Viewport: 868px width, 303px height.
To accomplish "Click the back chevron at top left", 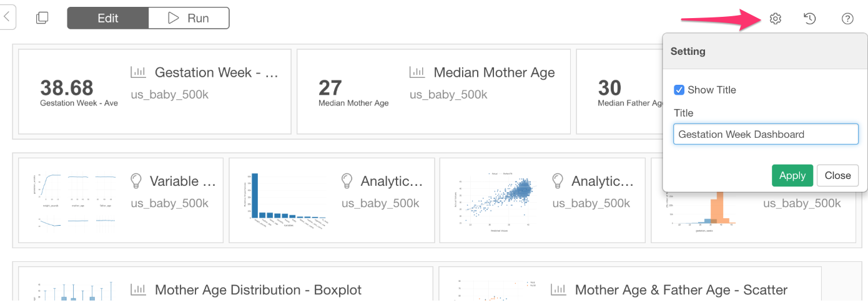I will [x=7, y=17].
